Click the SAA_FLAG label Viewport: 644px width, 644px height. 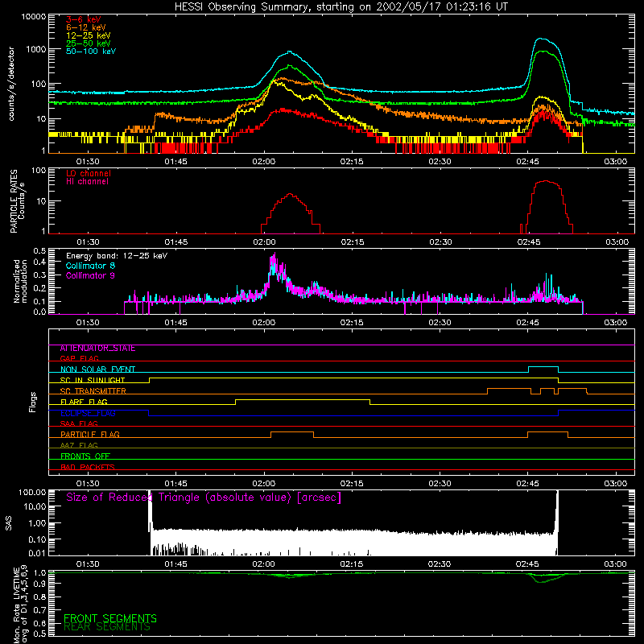pos(79,423)
